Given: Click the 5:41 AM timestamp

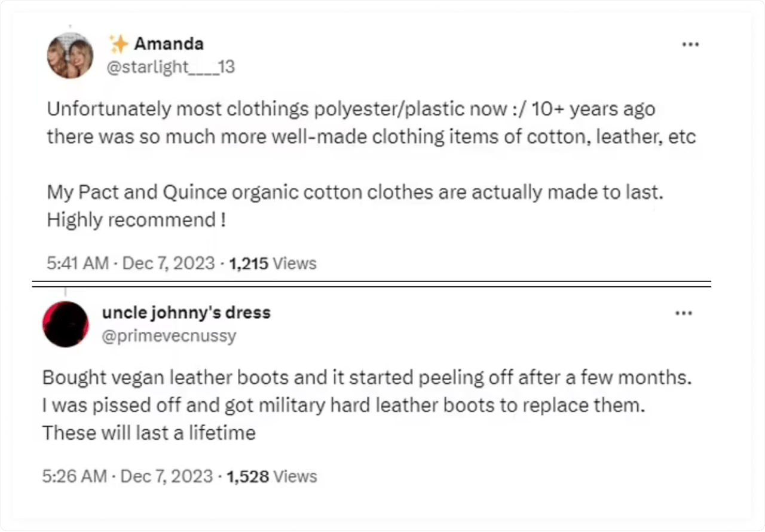Looking at the screenshot, I should pyautogui.click(x=77, y=264).
